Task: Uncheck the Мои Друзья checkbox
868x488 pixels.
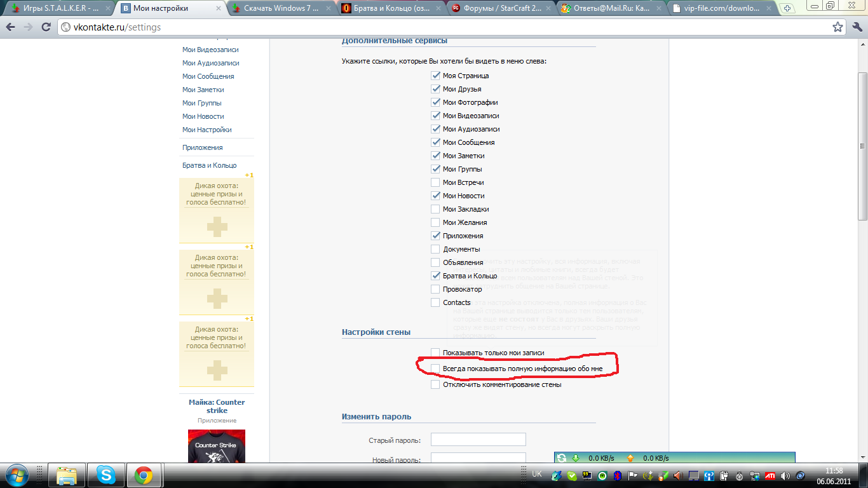Action: tap(435, 89)
